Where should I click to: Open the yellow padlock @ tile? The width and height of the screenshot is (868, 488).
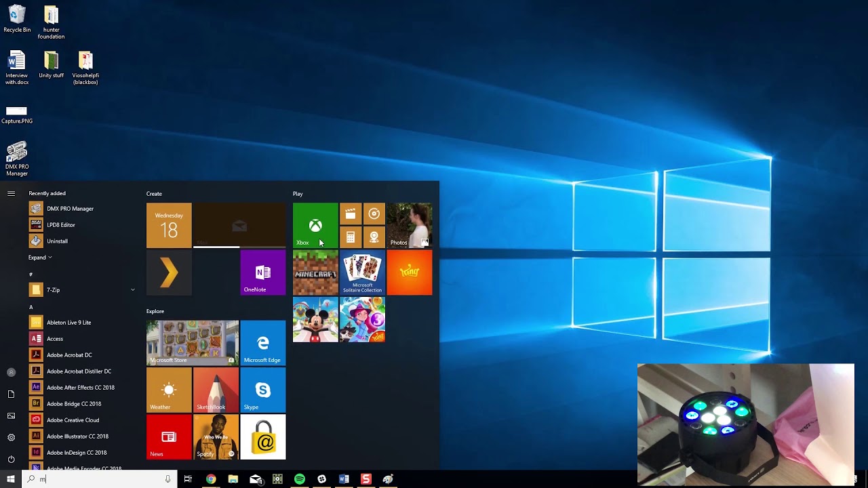click(x=263, y=437)
